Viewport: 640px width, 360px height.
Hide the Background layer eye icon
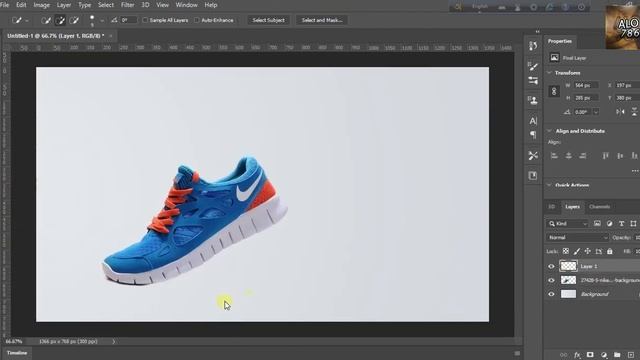point(551,294)
